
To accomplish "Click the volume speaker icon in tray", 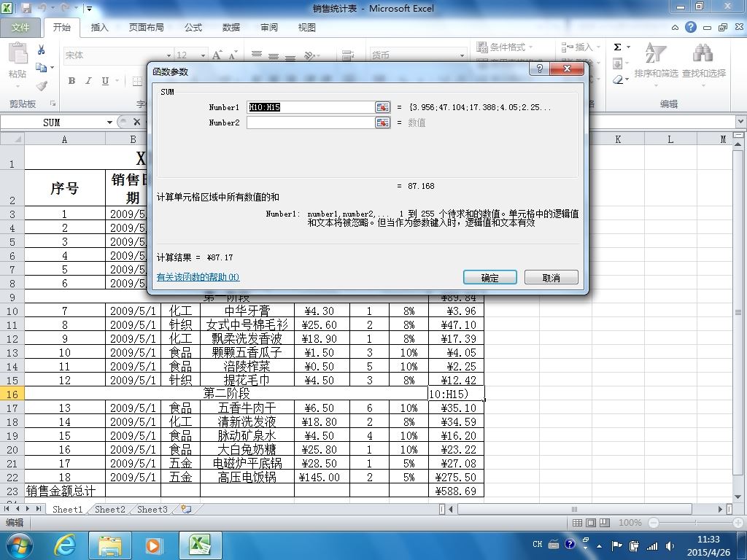I will click(x=670, y=545).
